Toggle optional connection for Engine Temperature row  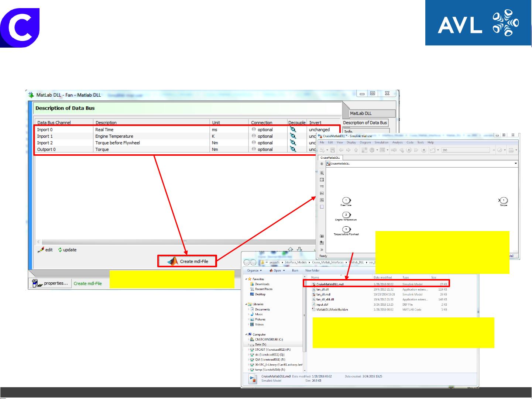point(254,136)
